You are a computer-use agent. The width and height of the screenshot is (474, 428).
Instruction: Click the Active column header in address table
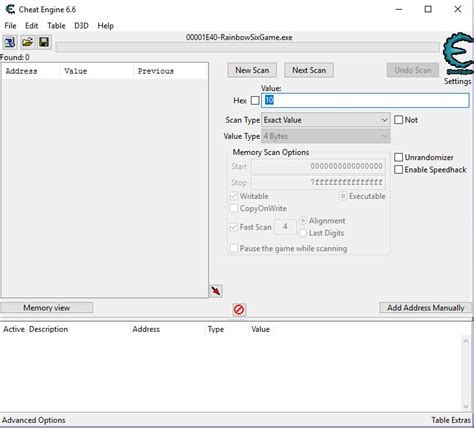tap(14, 329)
